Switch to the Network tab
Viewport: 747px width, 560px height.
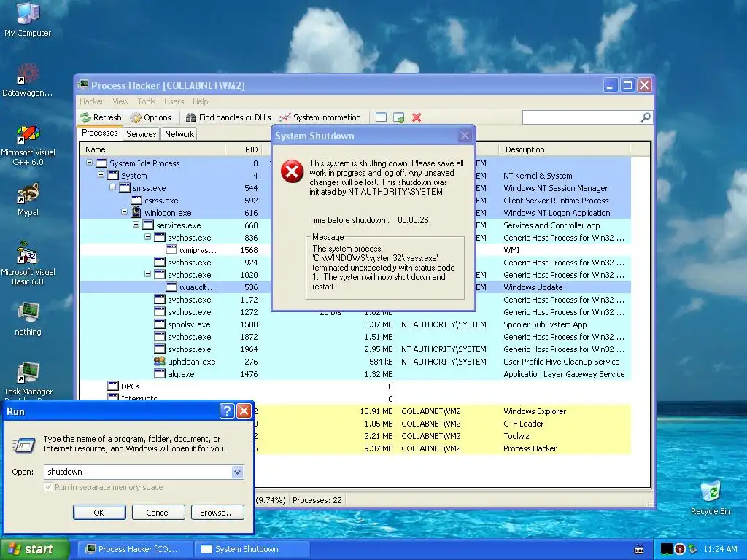[x=179, y=134]
